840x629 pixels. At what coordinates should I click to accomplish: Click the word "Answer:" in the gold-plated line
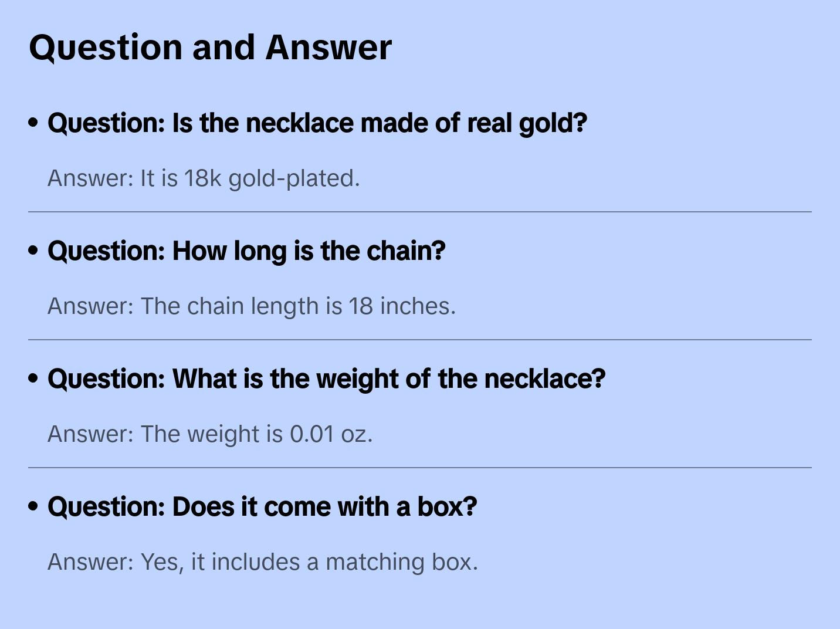click(91, 178)
